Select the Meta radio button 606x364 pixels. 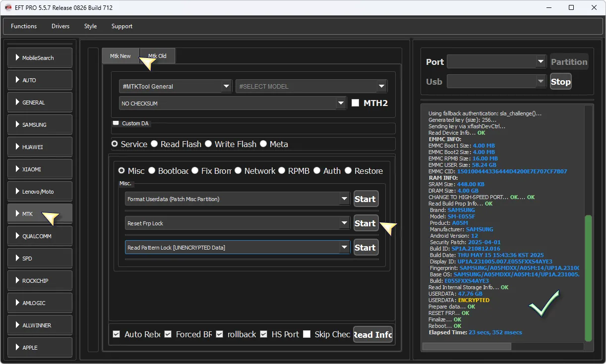[x=263, y=144]
